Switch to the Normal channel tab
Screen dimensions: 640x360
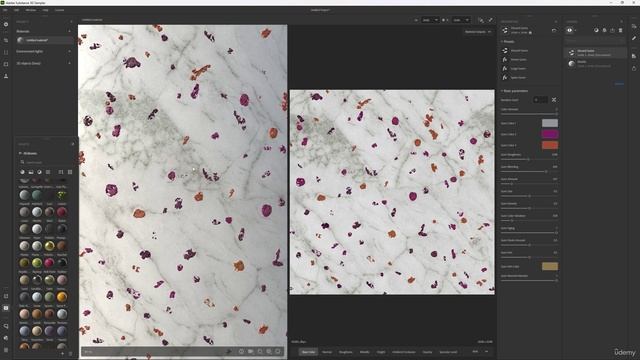327,352
